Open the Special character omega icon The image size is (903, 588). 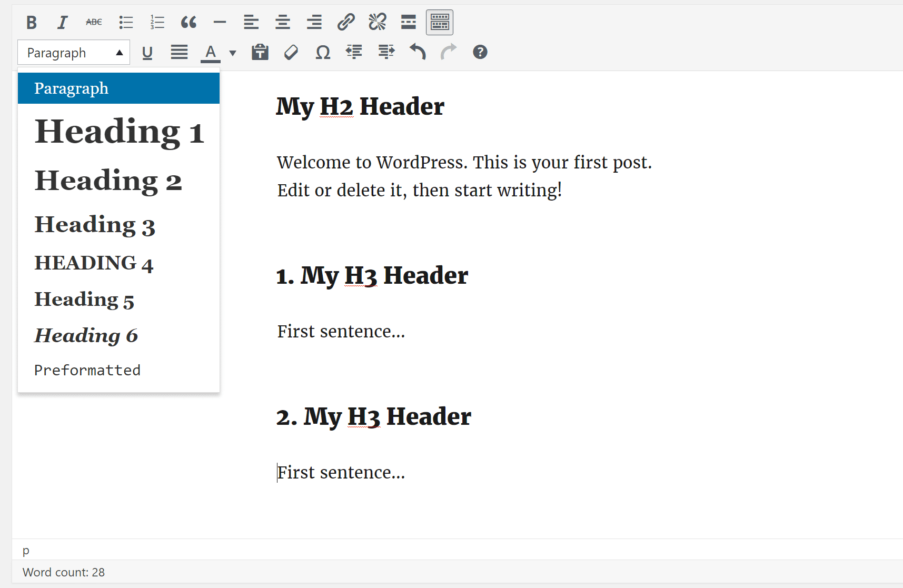[323, 52]
